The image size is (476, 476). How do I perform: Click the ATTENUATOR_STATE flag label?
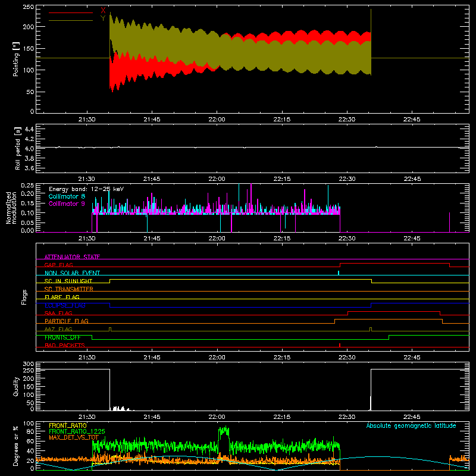click(72, 257)
